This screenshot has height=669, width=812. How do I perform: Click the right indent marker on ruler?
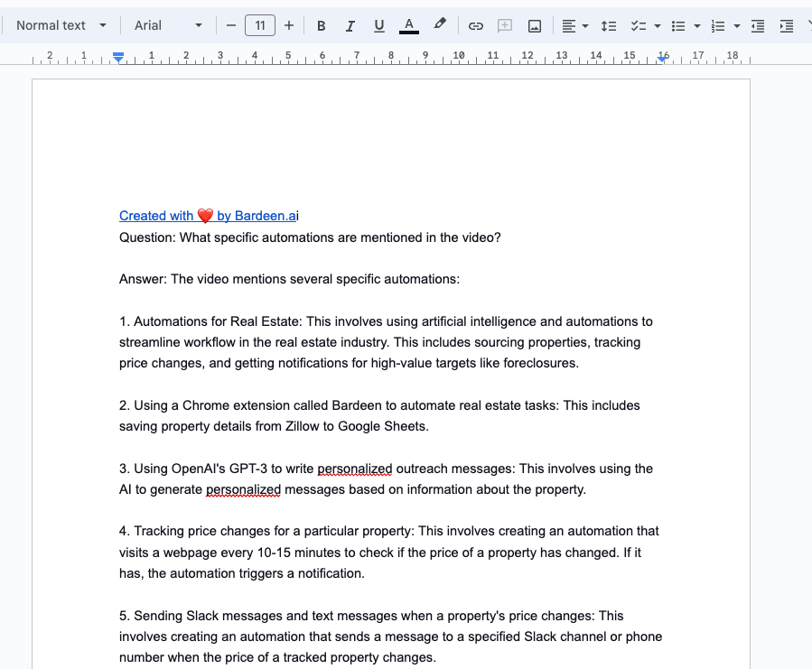[x=662, y=59]
